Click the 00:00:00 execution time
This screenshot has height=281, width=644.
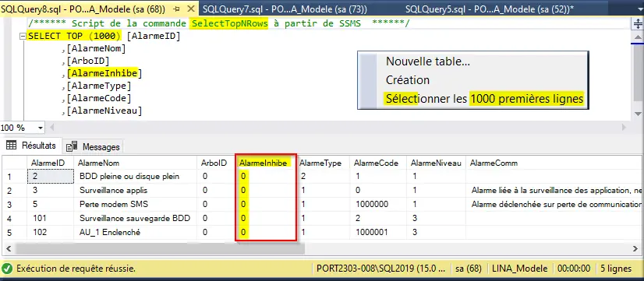[574, 269]
